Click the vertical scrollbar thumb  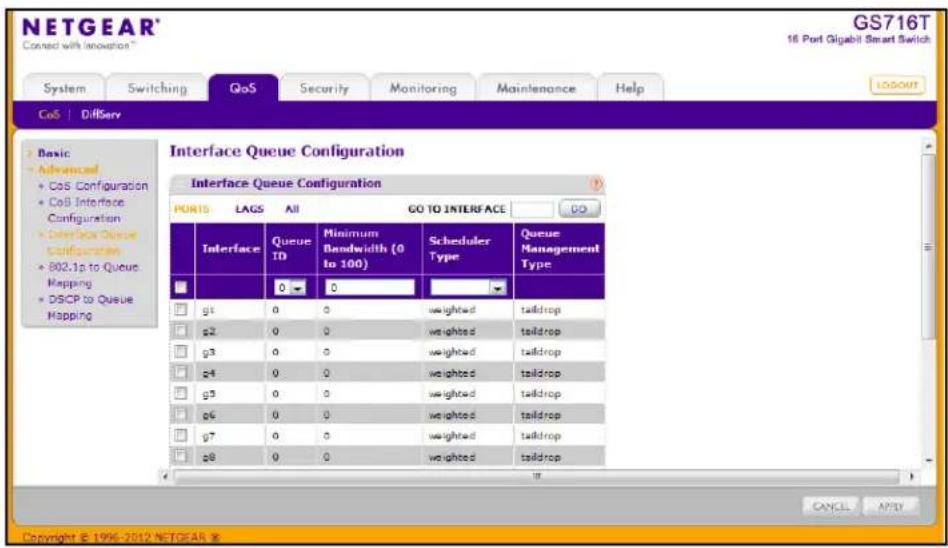pyautogui.click(x=928, y=247)
